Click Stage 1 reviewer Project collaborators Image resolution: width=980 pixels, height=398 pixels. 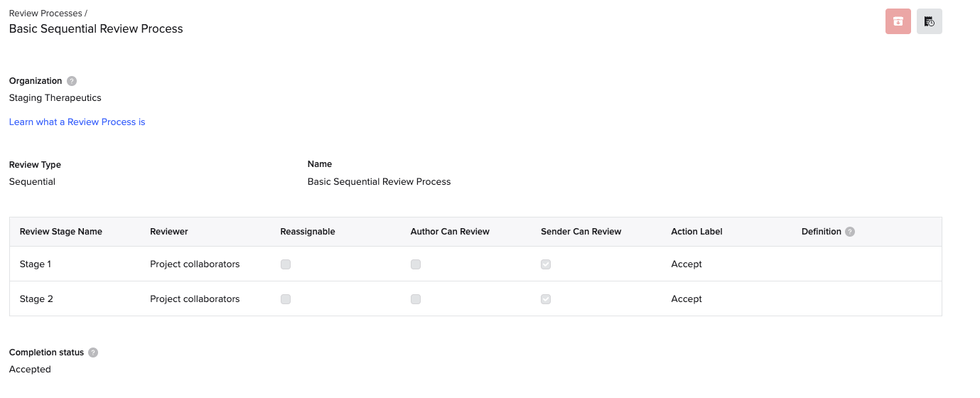coord(195,264)
